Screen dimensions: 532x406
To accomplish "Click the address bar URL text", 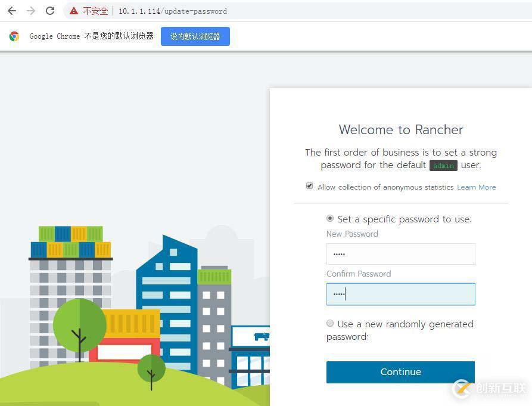I will (173, 11).
